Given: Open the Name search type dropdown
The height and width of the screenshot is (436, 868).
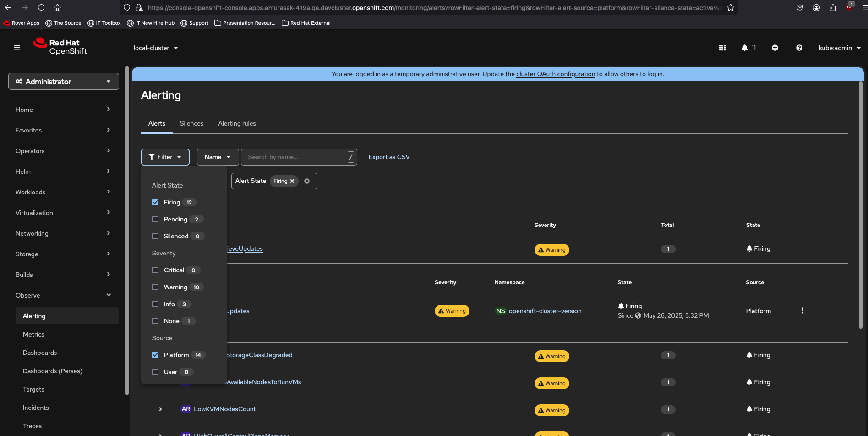Looking at the screenshot, I should click(218, 157).
